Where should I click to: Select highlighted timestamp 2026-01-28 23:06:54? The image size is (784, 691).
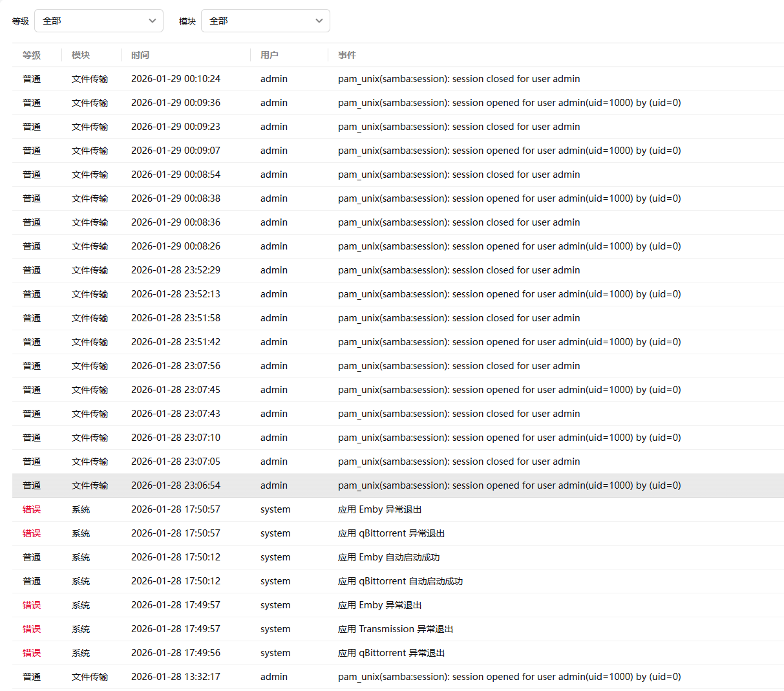click(x=176, y=485)
